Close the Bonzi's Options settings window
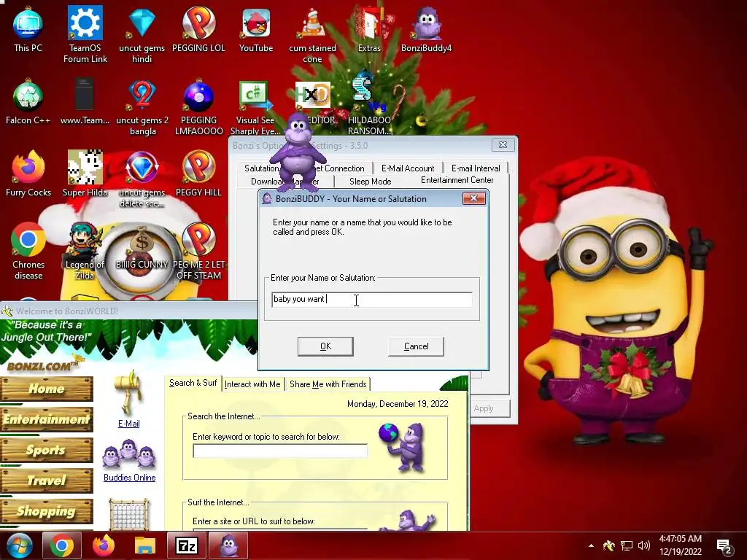 pyautogui.click(x=503, y=145)
